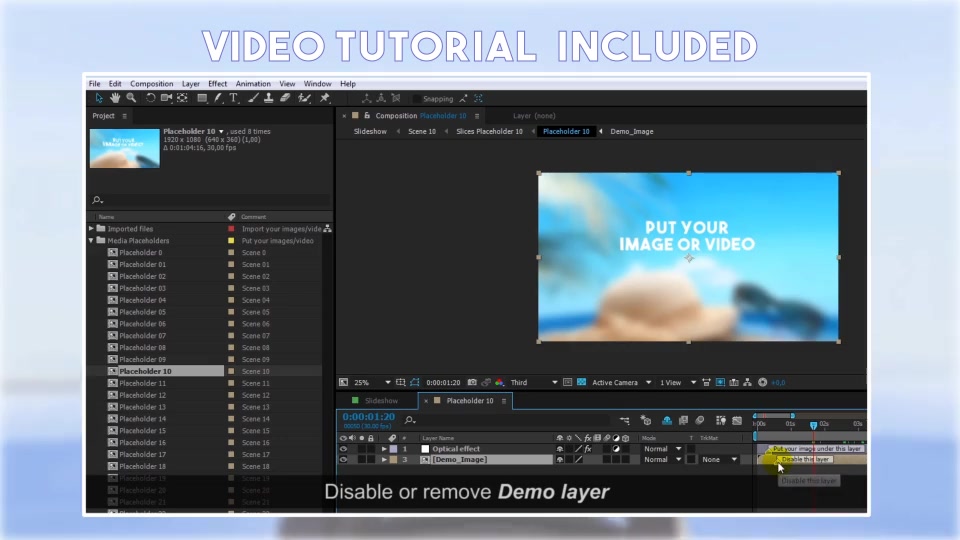
Task: Click the World Axis Mode icon
Action: tap(381, 98)
